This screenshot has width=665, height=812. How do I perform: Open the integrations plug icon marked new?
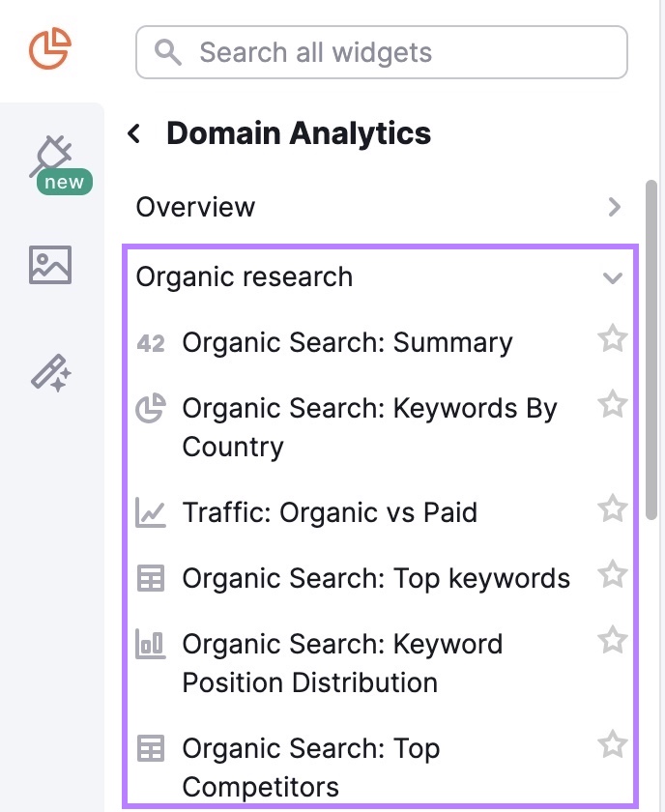coord(51,157)
